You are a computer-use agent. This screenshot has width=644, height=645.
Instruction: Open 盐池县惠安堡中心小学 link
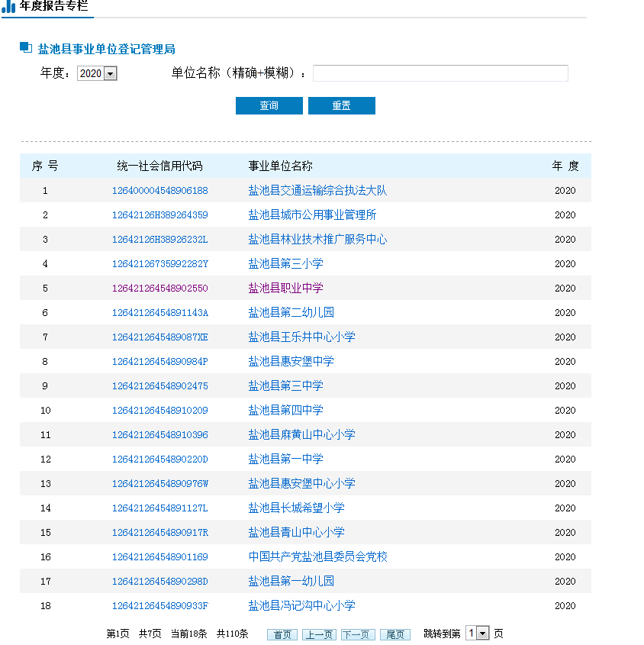(x=302, y=483)
